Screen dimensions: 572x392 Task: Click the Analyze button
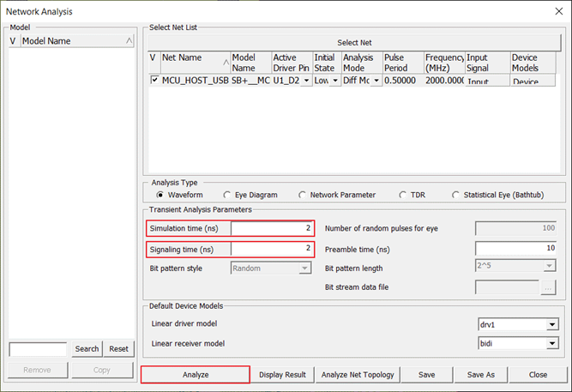(x=195, y=375)
